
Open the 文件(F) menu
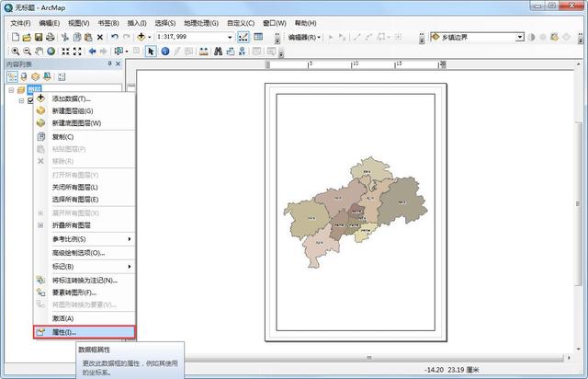tap(20, 23)
